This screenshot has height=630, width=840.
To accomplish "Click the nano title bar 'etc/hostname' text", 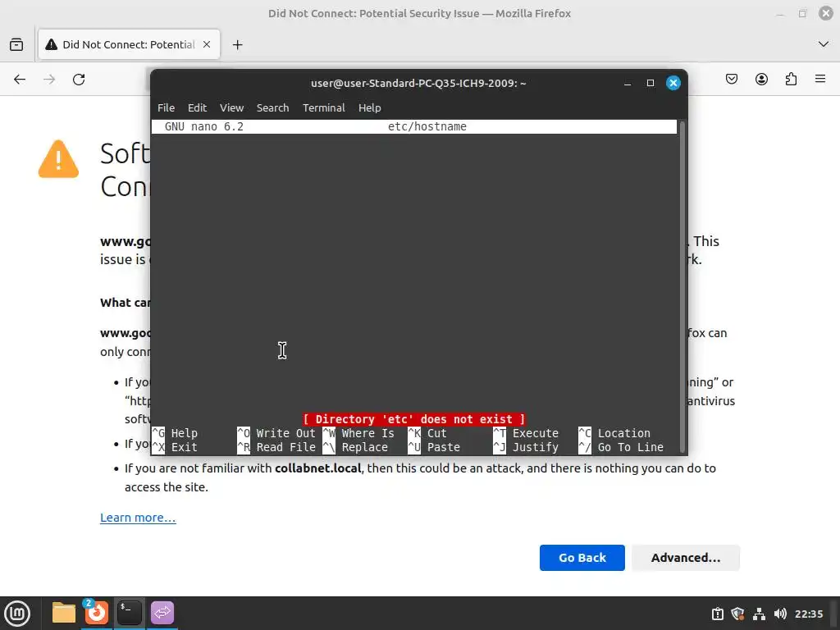I will 427,126.
